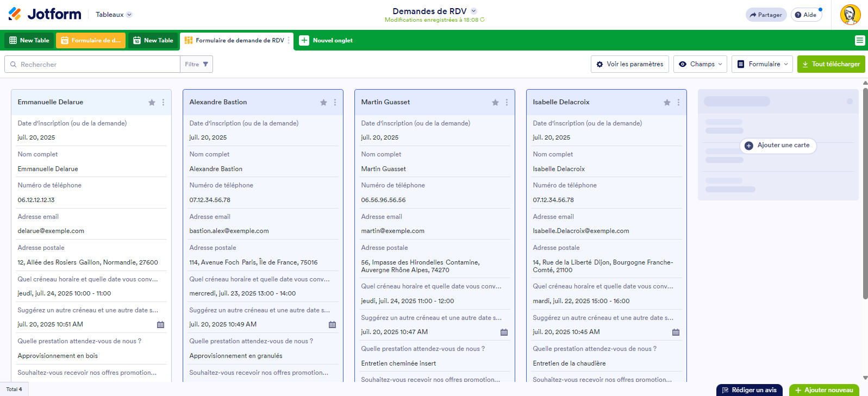Open the Filtre dropdown

click(196, 64)
